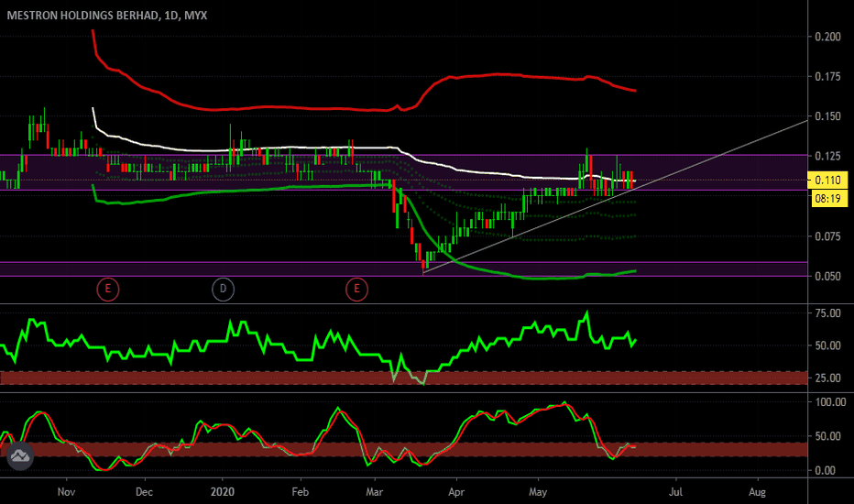Click the 0.150 price axis label

click(x=827, y=116)
